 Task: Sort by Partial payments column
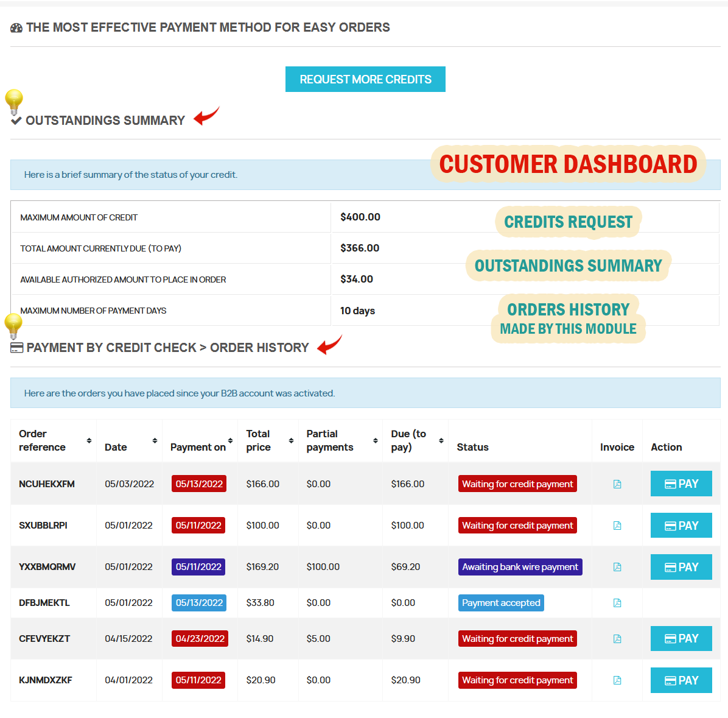pyautogui.click(x=376, y=440)
